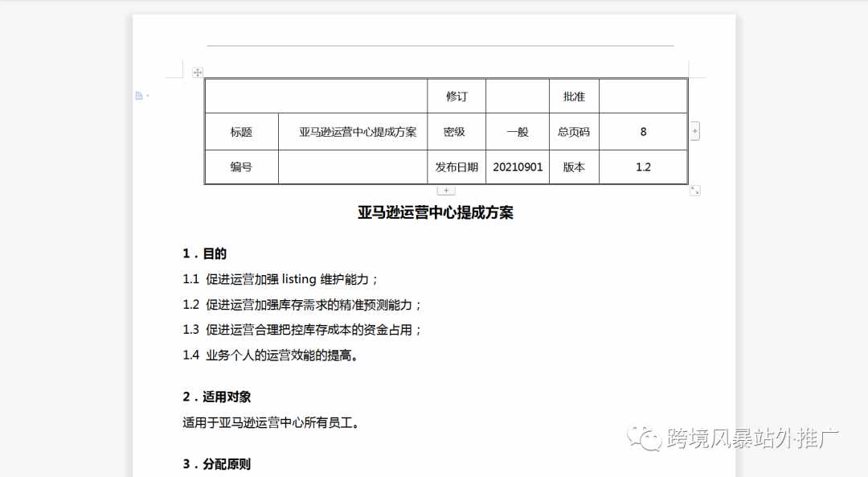
Task: Click the bold centered title "亚马逊运营中心提成方案"
Action: click(435, 212)
